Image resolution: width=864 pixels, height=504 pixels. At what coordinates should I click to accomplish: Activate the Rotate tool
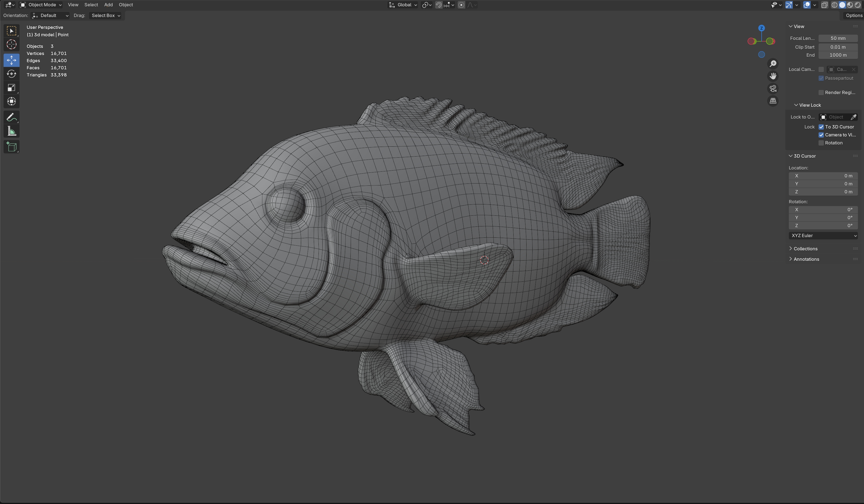click(x=11, y=74)
